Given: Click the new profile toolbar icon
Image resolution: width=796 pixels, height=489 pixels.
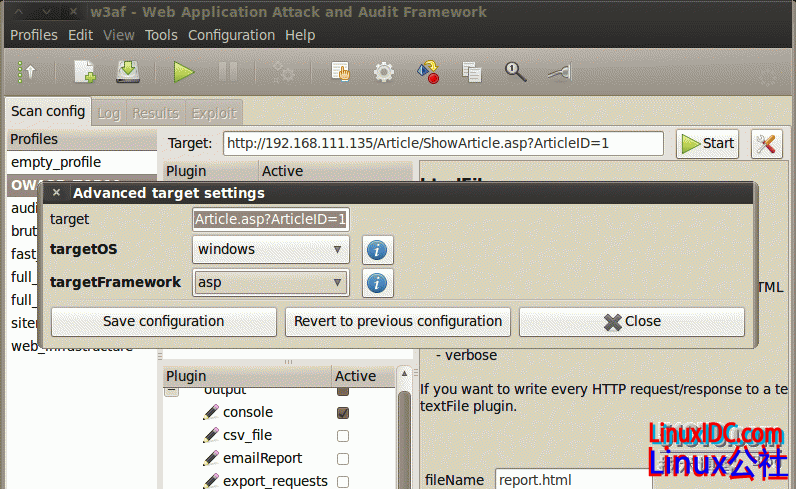Looking at the screenshot, I should point(84,72).
